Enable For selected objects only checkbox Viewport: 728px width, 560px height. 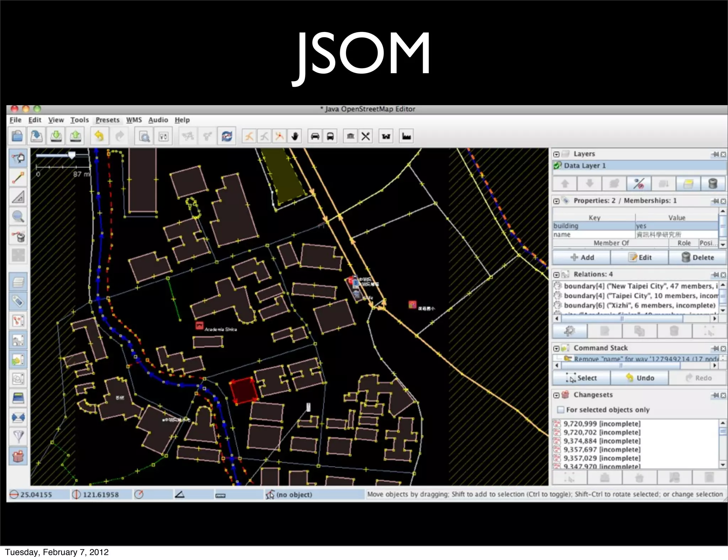(x=561, y=410)
